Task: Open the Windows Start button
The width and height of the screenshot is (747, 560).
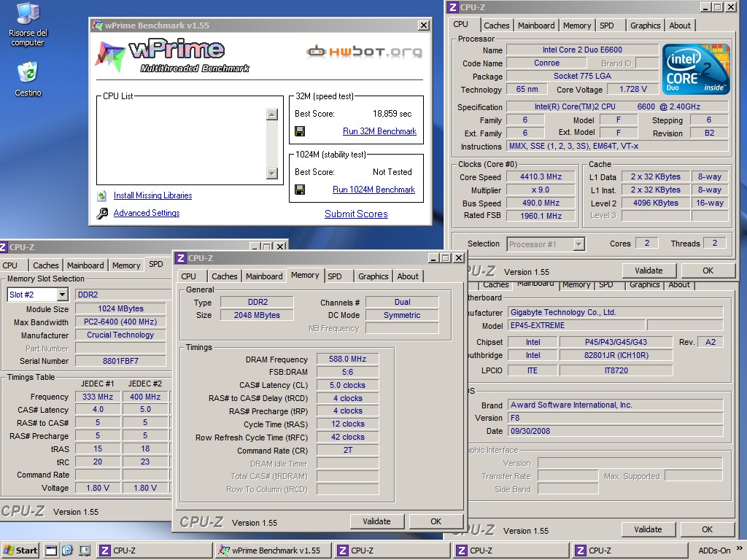Action: tap(21, 551)
